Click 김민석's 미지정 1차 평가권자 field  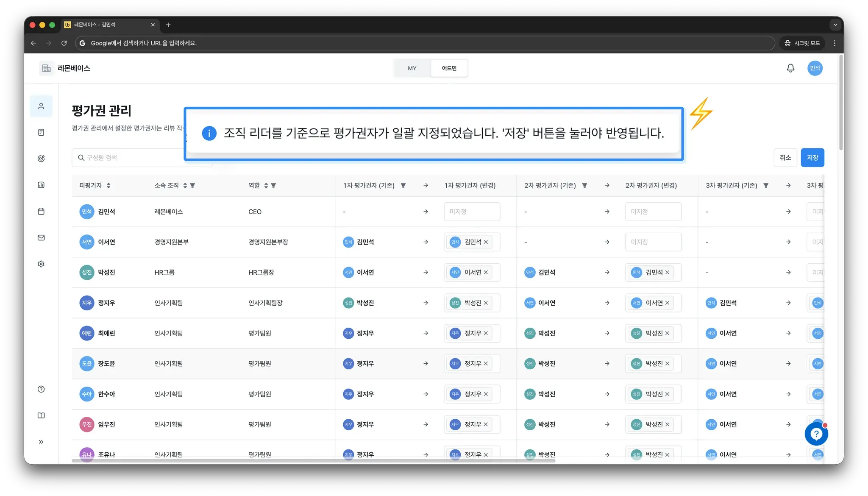(x=472, y=212)
